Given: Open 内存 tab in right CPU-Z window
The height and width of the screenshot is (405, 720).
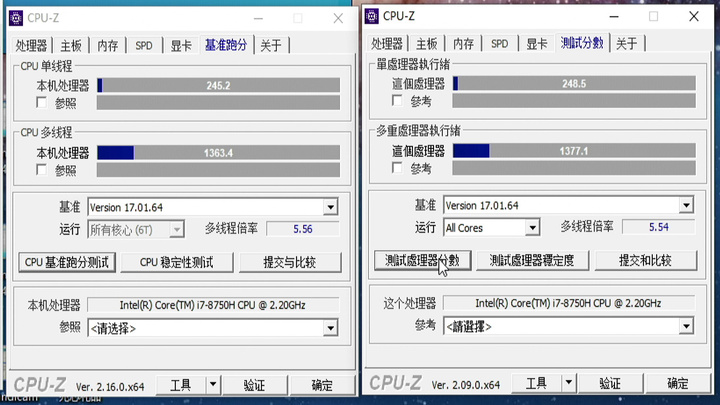Looking at the screenshot, I should (x=463, y=44).
